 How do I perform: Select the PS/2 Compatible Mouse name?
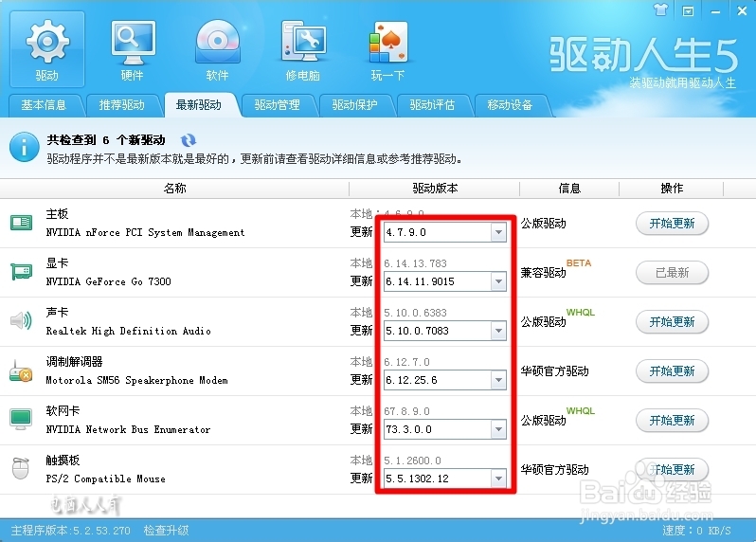[105, 479]
